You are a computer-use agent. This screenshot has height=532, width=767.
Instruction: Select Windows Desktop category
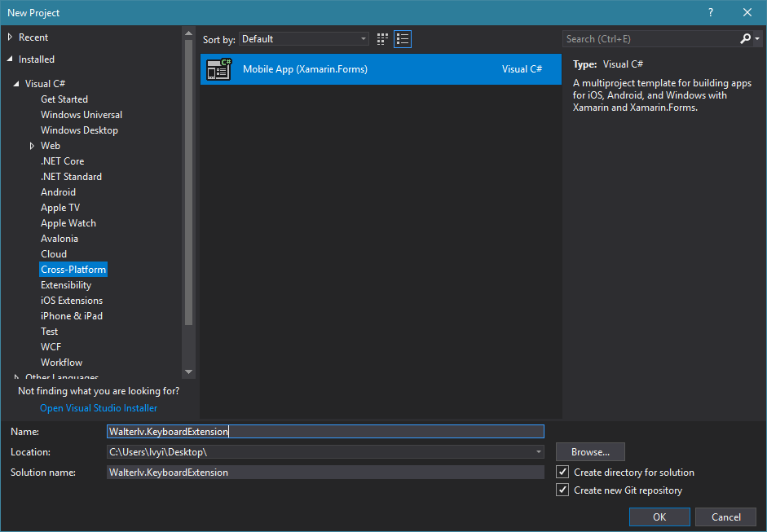coord(79,130)
